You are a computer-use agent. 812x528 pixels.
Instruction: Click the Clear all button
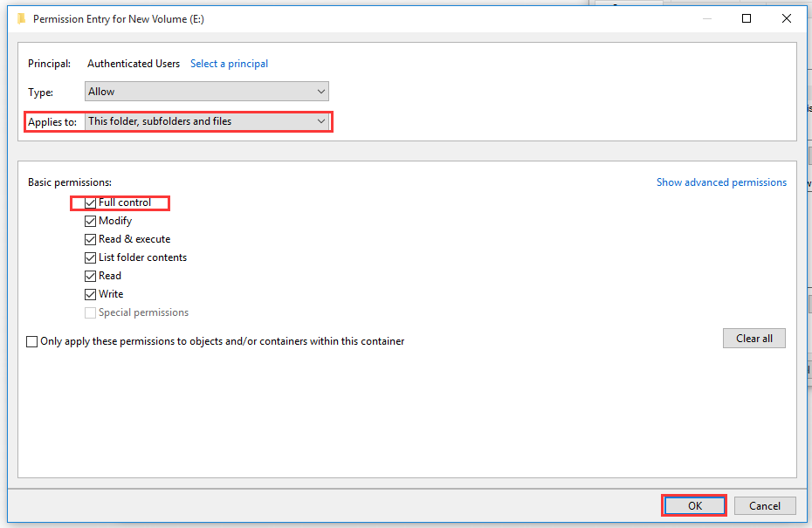[x=754, y=339]
